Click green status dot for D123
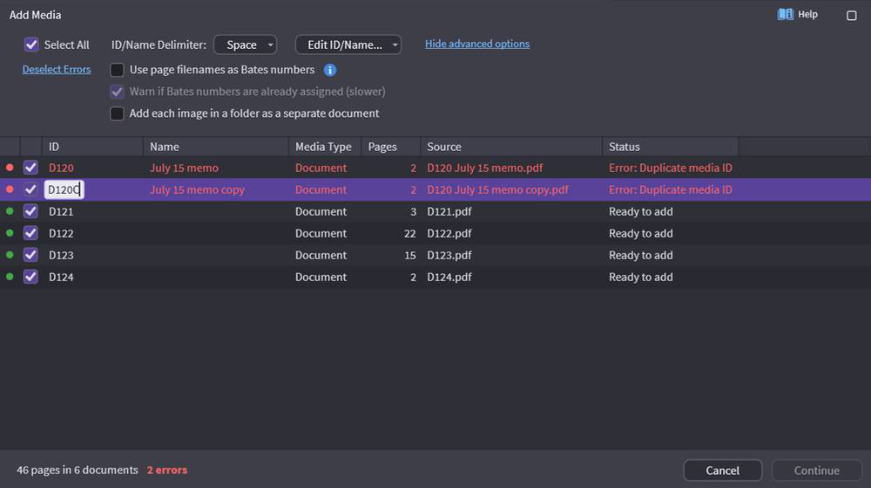Viewport: 871px width, 488px height. tap(9, 255)
